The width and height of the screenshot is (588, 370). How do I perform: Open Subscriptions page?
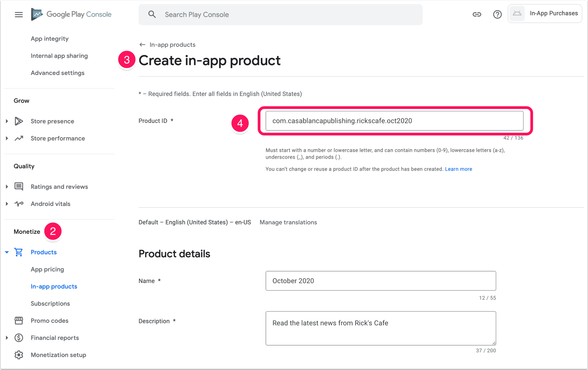50,303
